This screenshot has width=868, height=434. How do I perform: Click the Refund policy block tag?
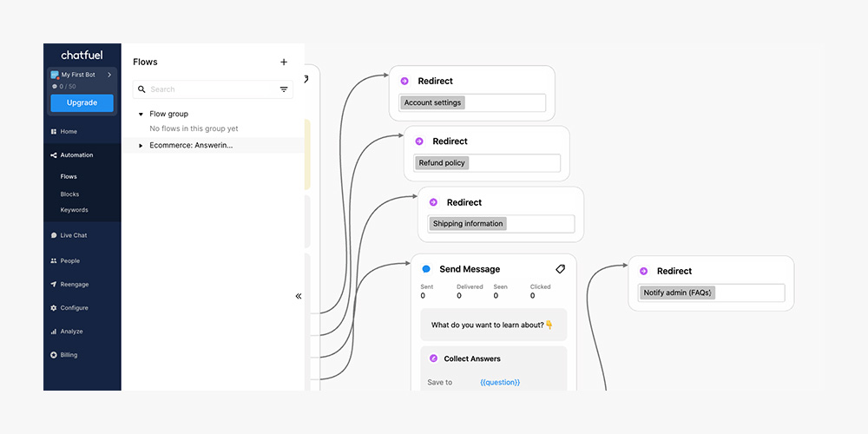click(x=442, y=163)
